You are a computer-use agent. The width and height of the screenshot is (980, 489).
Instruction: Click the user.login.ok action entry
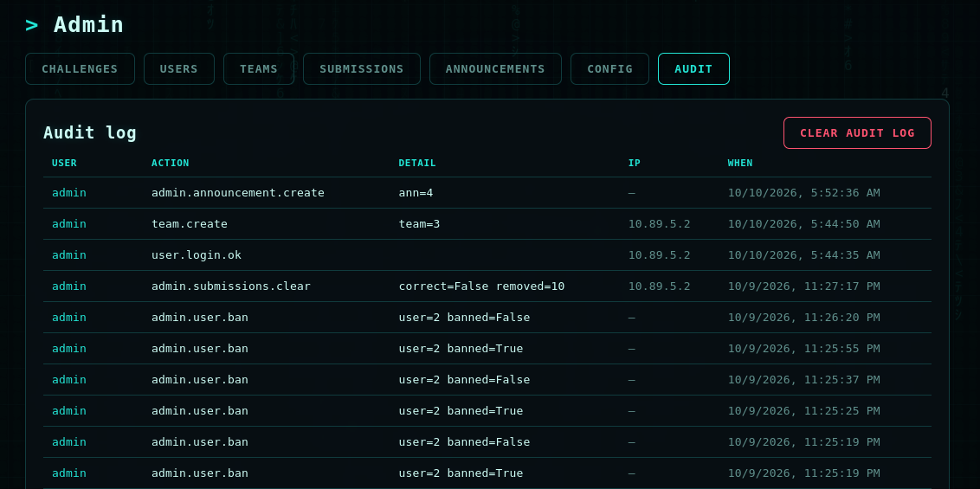(197, 254)
